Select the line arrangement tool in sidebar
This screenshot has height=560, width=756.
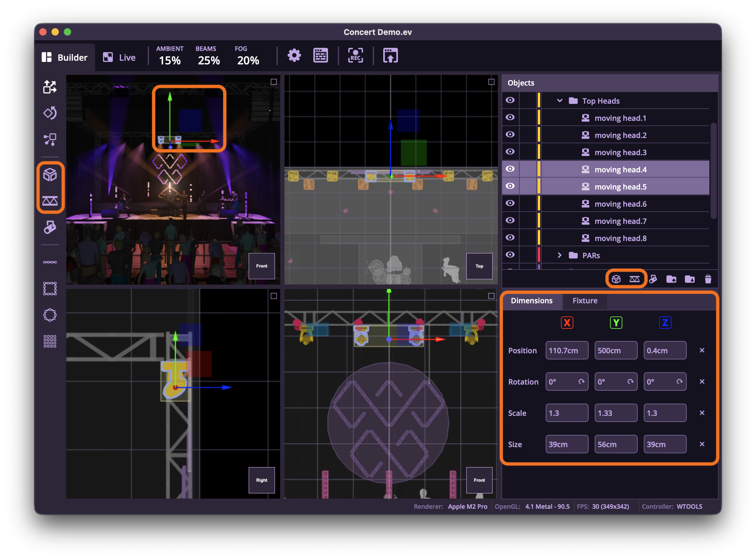(50, 262)
